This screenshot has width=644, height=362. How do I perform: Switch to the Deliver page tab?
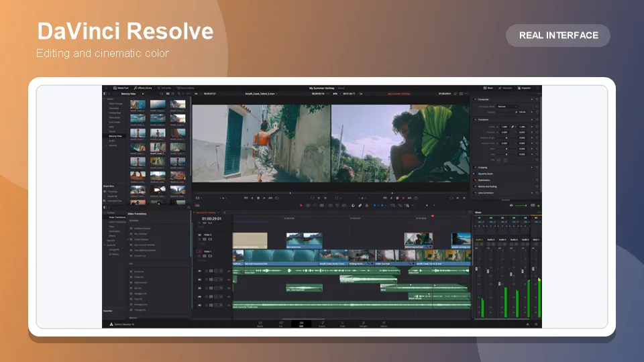tap(384, 324)
